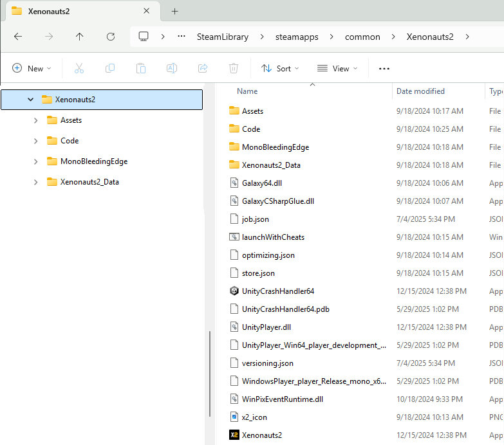
Task: Click date 7/4/2025 5:34 PM for job.json
Action: [425, 219]
